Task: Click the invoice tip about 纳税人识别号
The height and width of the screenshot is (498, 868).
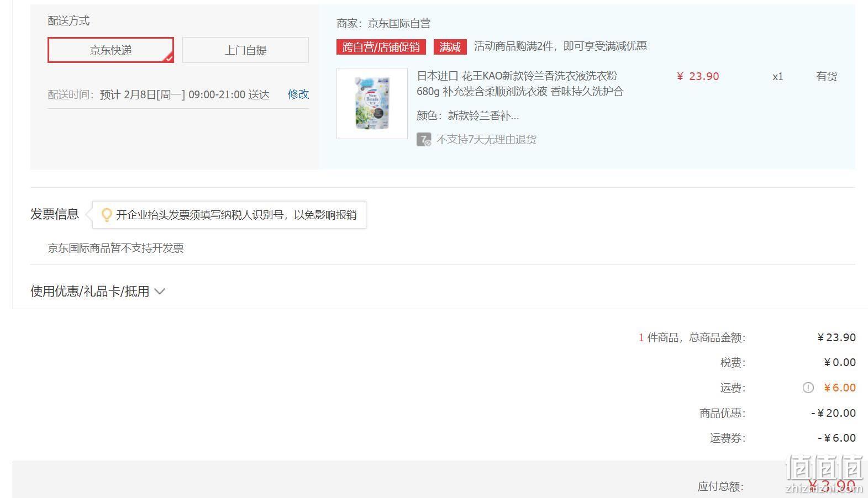Action: 236,215
